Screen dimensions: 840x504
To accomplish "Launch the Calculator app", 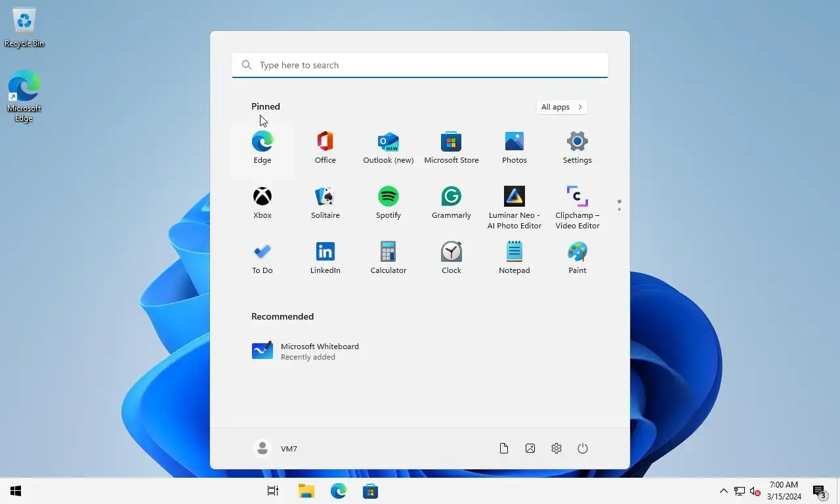I will point(388,259).
